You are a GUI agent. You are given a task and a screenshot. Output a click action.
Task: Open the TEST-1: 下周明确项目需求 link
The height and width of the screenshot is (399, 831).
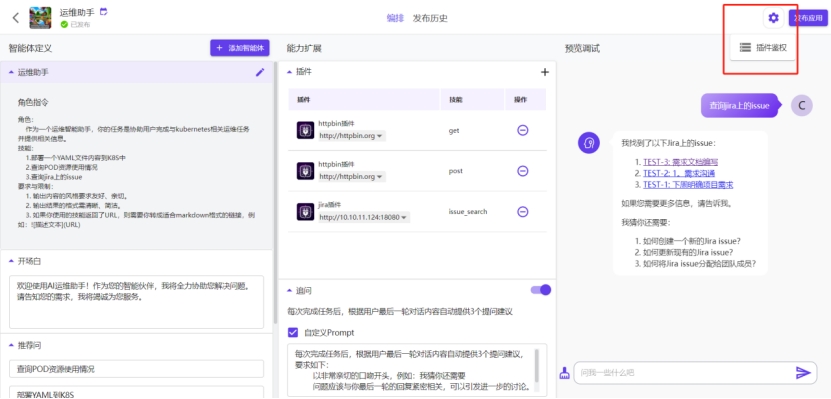click(x=688, y=185)
